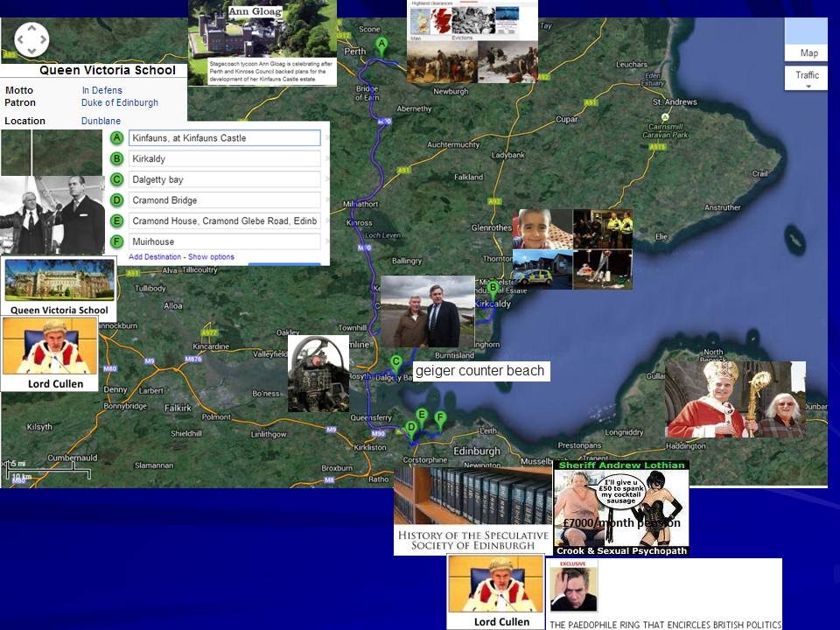
Task: Click green marker F beside the Muirhouse field
Action: 116,241
